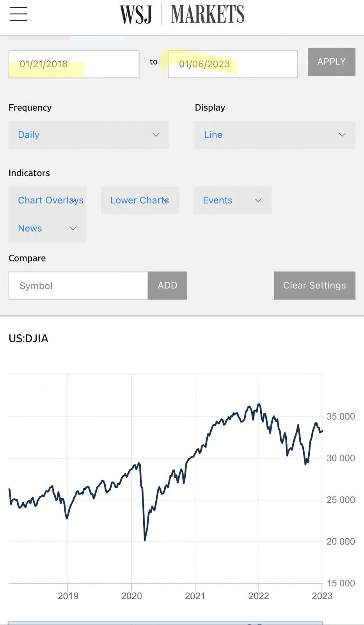The width and height of the screenshot is (364, 625).
Task: Expand the Lower Charts menu
Action: click(x=140, y=200)
